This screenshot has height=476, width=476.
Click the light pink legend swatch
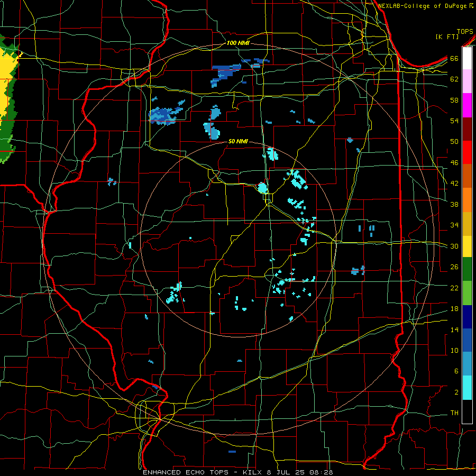click(x=467, y=81)
